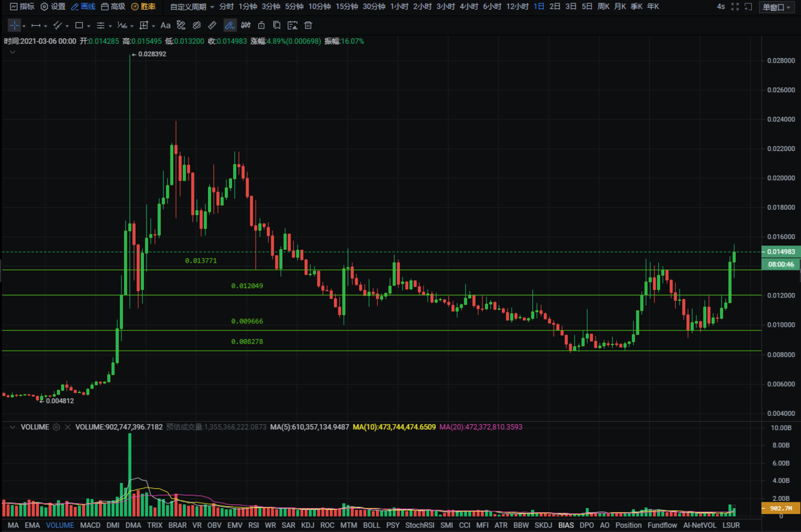
Task: Click the link drawings icon
Action: click(197, 25)
